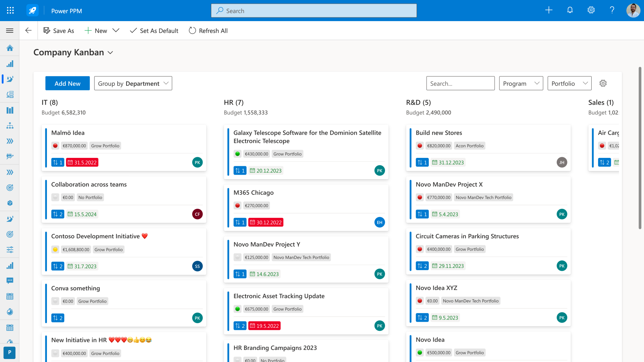Click yellow status dot on Contoso Development Initiative
The height and width of the screenshot is (362, 644).
(x=55, y=250)
